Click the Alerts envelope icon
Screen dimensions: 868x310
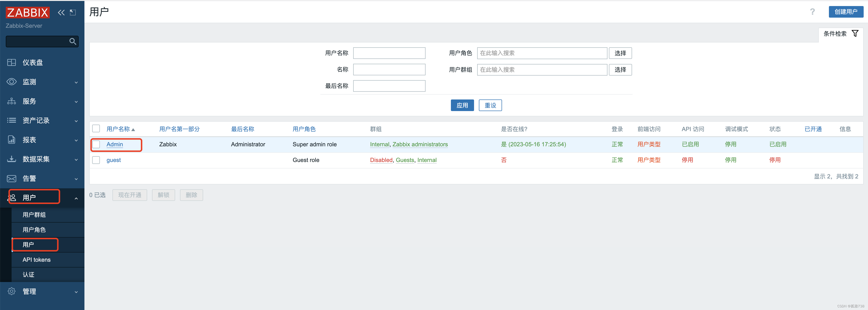click(11, 178)
